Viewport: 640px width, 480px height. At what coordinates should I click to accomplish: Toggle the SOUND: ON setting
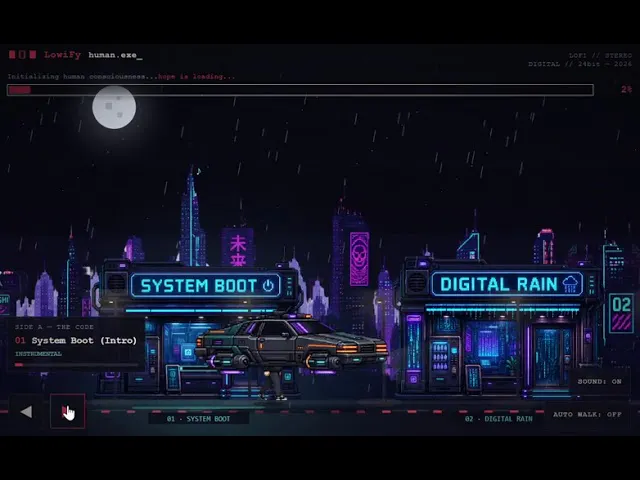tap(599, 382)
